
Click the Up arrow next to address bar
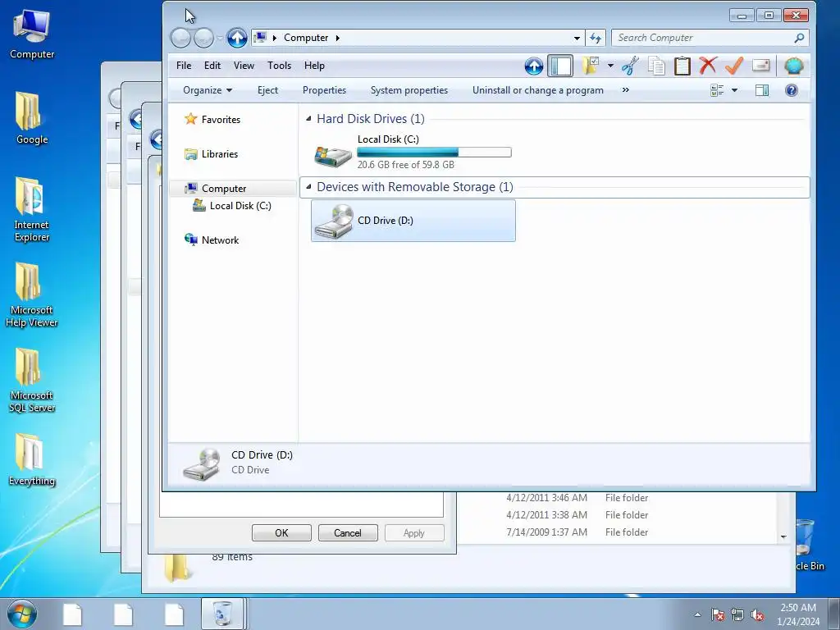(237, 38)
